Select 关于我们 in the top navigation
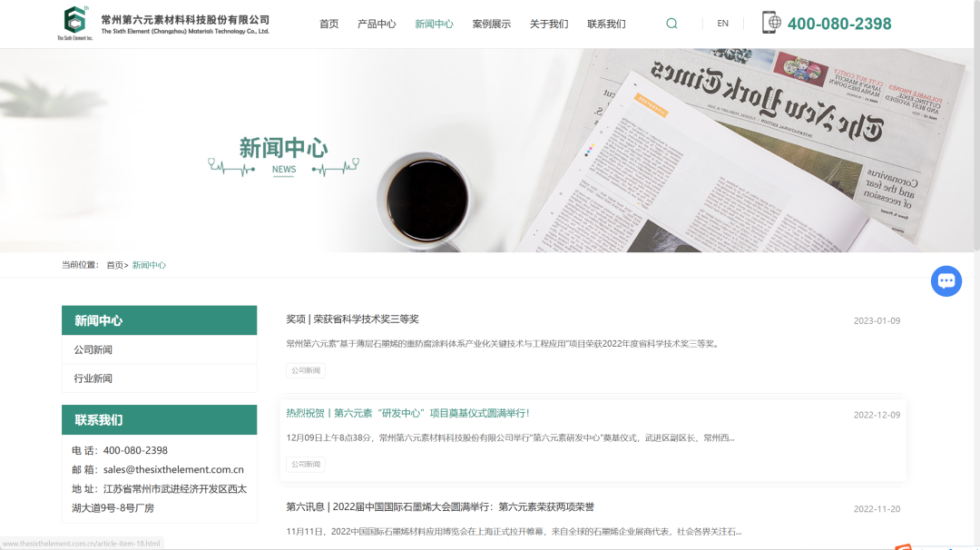 point(549,24)
